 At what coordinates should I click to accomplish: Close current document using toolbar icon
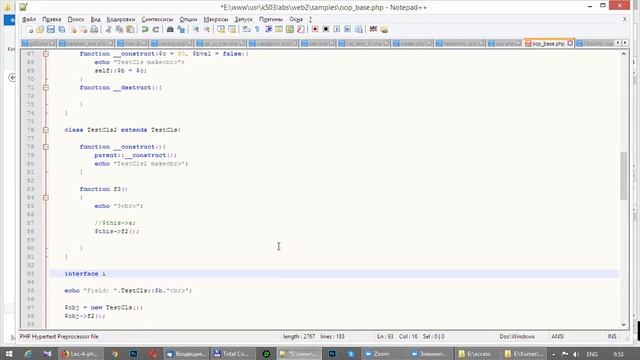[73, 29]
